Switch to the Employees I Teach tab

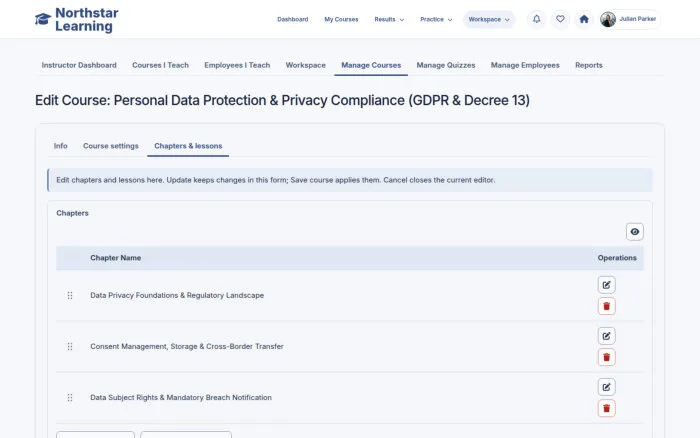coord(237,65)
